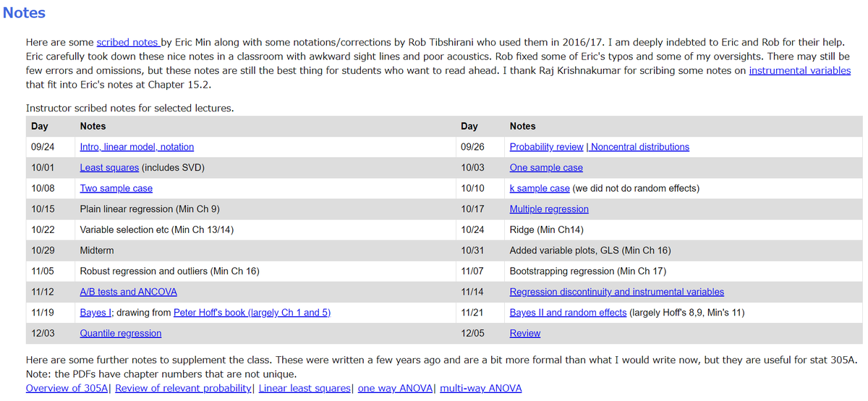Click the "Notes" page heading

24,13
